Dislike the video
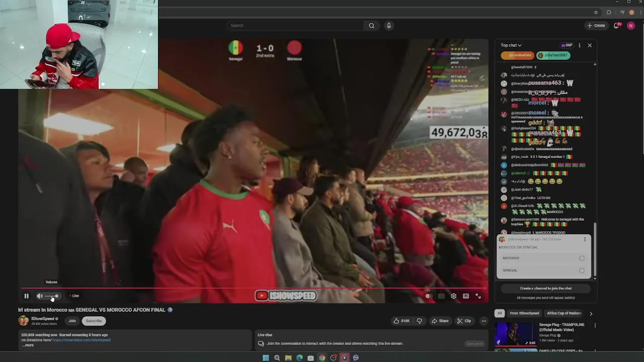This screenshot has width=644, height=362. [x=419, y=321]
